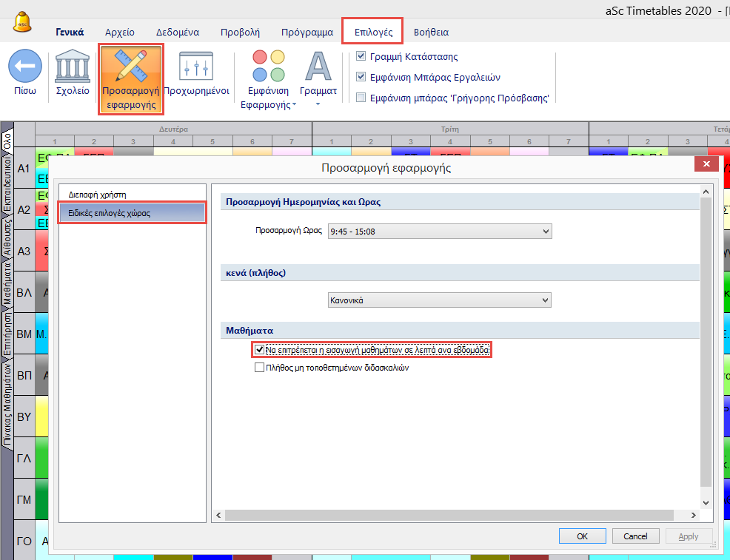730x560 pixels.
Task: Enable Πλήθος μη τοποθετημένων διδασκαλιών checkbox
Action: pyautogui.click(x=259, y=367)
